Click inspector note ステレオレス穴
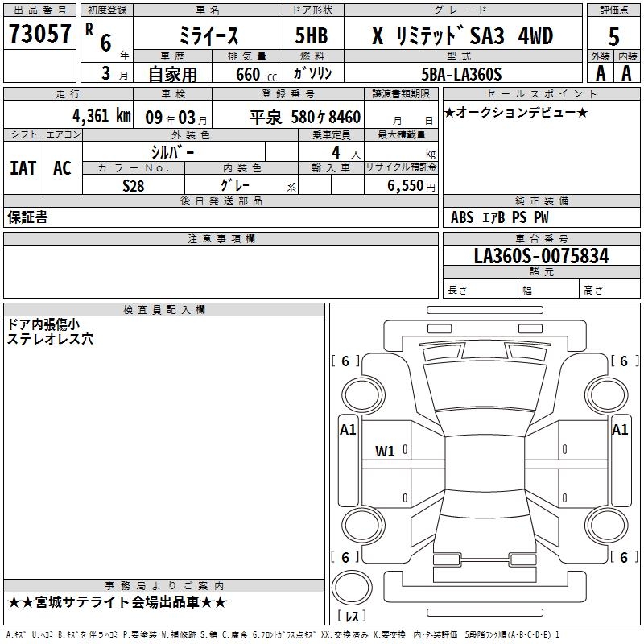 click(50, 339)
